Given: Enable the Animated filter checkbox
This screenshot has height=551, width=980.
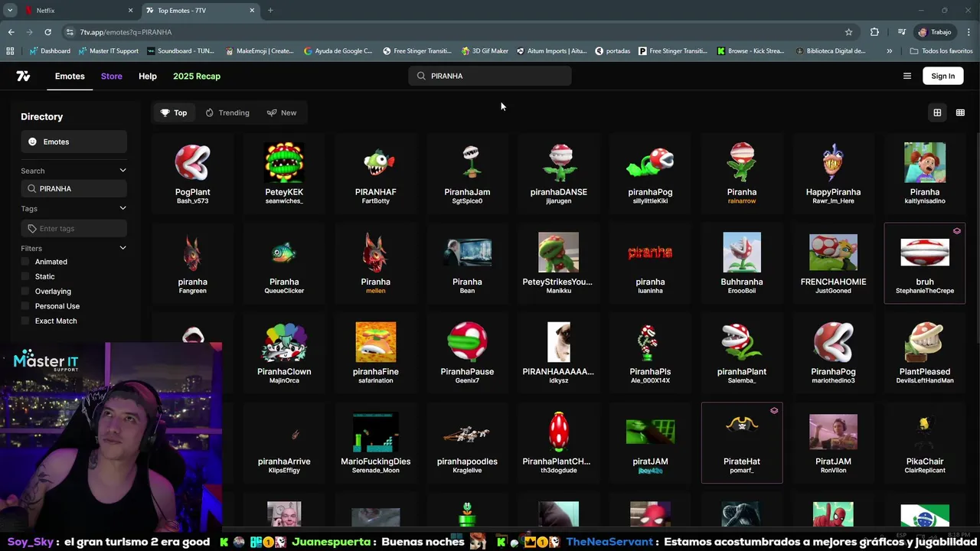Looking at the screenshot, I should click(25, 262).
